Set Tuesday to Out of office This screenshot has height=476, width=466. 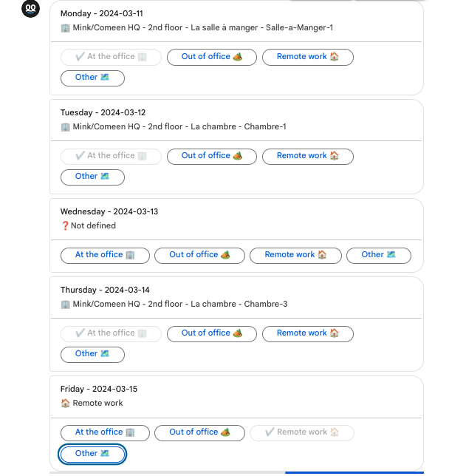[212, 157]
